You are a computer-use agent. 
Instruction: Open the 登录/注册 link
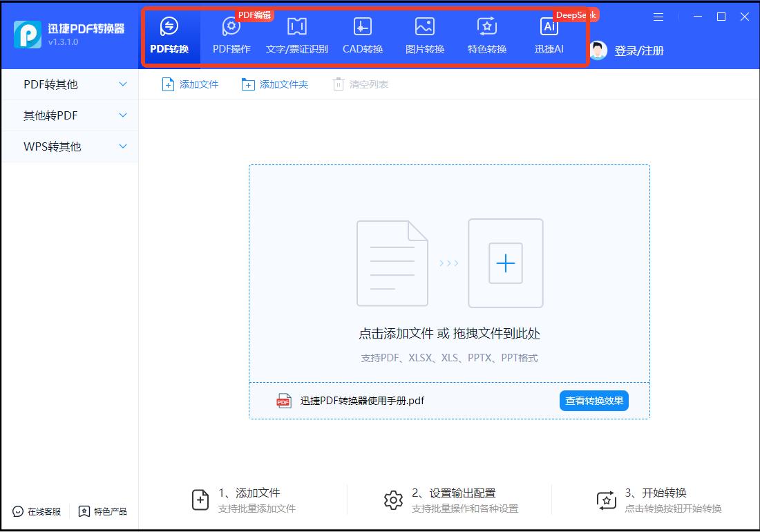click(x=639, y=50)
